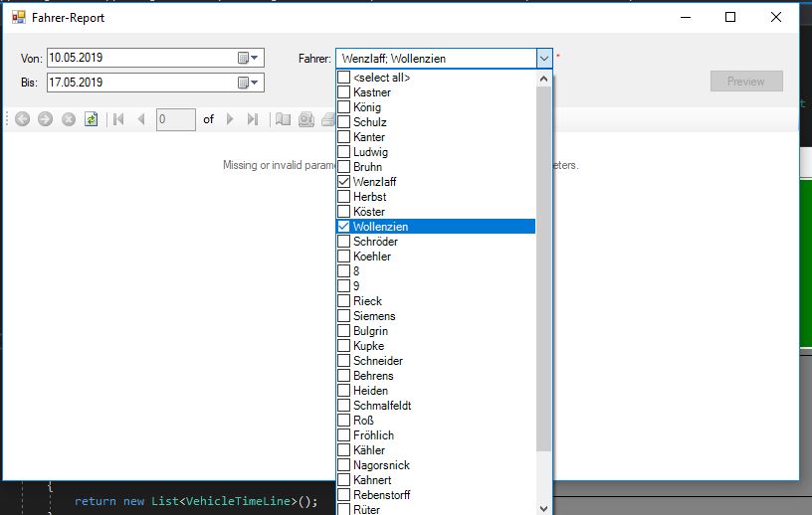Screen dimensions: 812x515
Task: Click the Preview button
Action: (x=746, y=82)
